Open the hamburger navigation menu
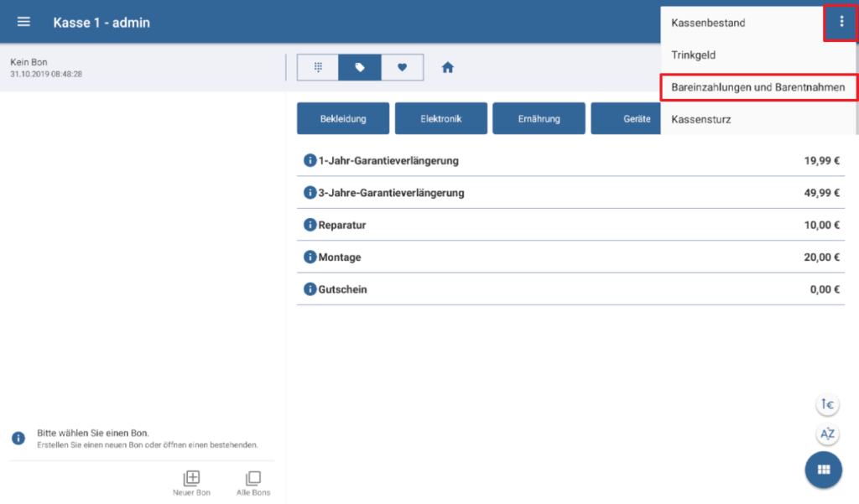 point(23,22)
